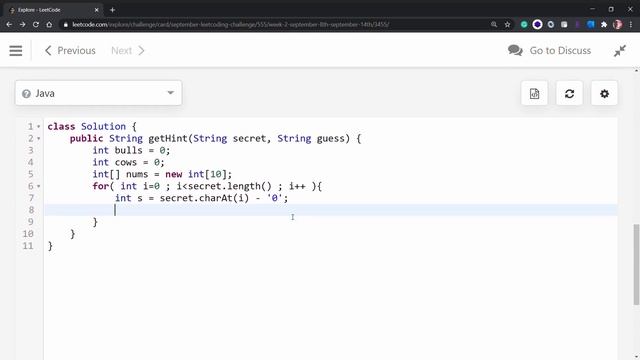Collapse the class Solution fold arrow on line 1
This screenshot has width=640, height=360.
pyautogui.click(x=39, y=127)
